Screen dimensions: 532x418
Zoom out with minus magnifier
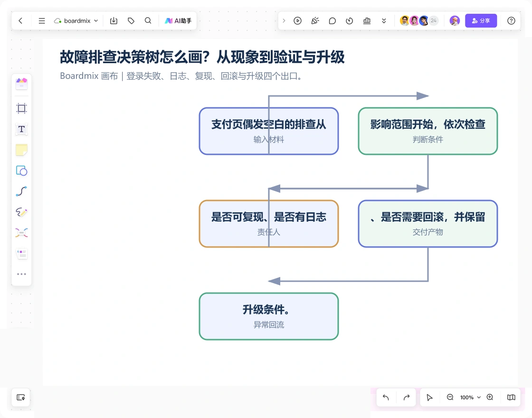450,397
